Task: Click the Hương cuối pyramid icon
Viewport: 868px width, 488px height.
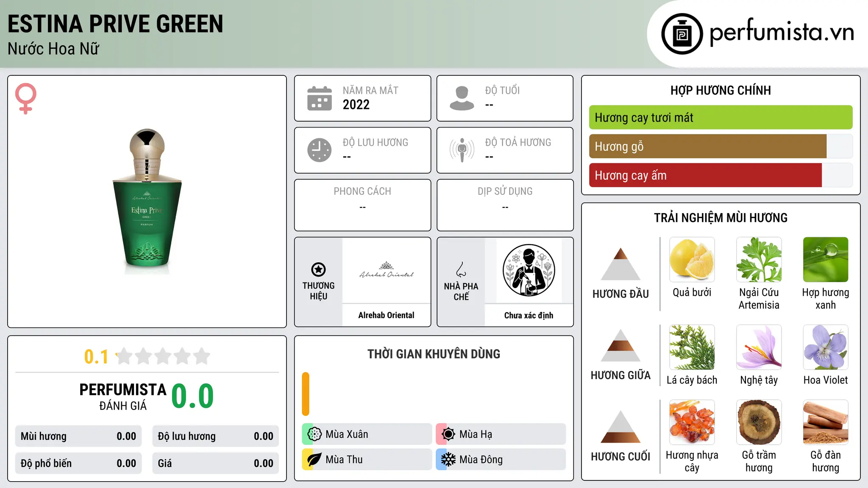Action: coord(621,427)
